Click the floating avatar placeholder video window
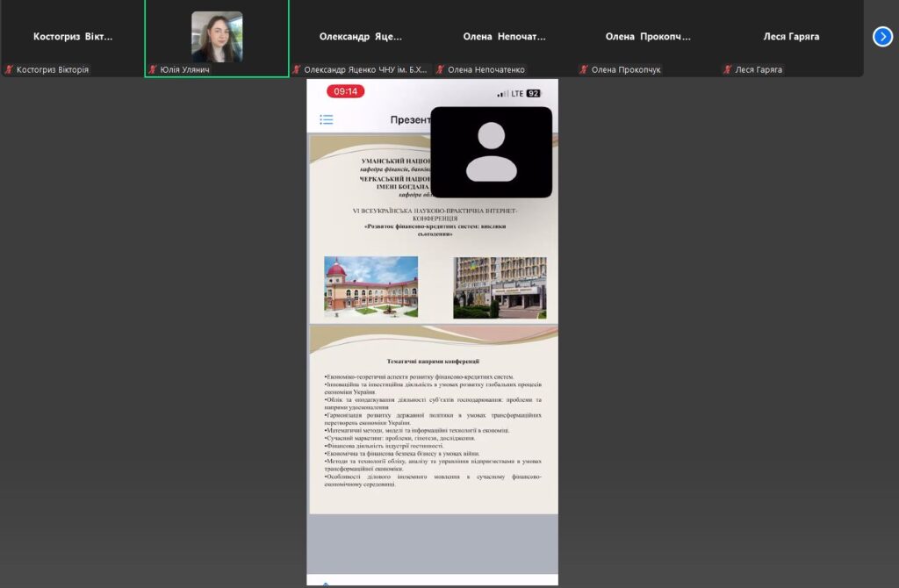The width and height of the screenshot is (899, 588). pos(491,152)
